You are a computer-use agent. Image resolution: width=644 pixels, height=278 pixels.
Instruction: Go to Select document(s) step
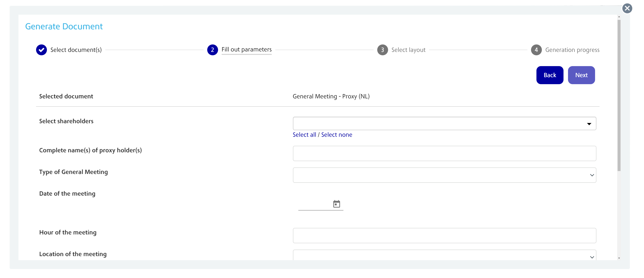pyautogui.click(x=76, y=50)
